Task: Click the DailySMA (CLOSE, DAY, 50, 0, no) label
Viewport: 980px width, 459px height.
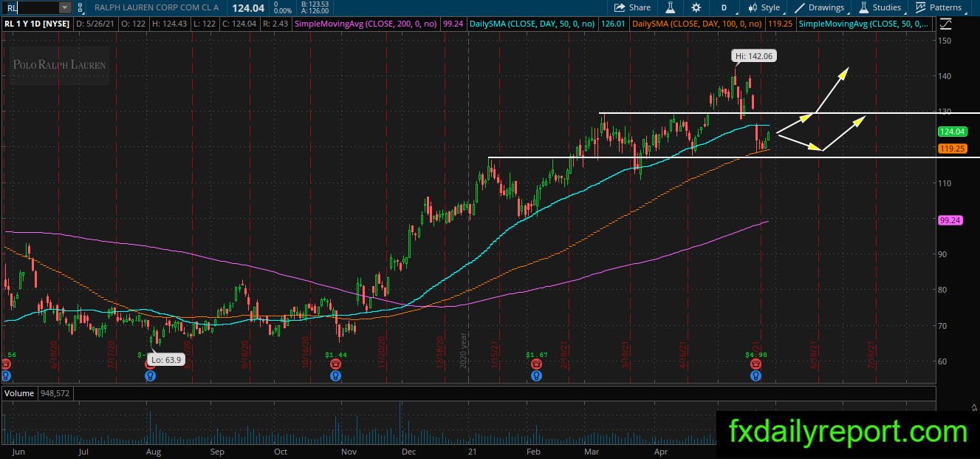Action: (x=534, y=24)
